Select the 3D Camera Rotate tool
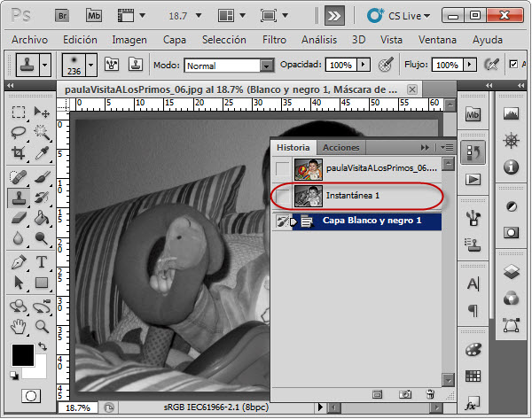This screenshot has width=532, height=419. click(x=42, y=306)
